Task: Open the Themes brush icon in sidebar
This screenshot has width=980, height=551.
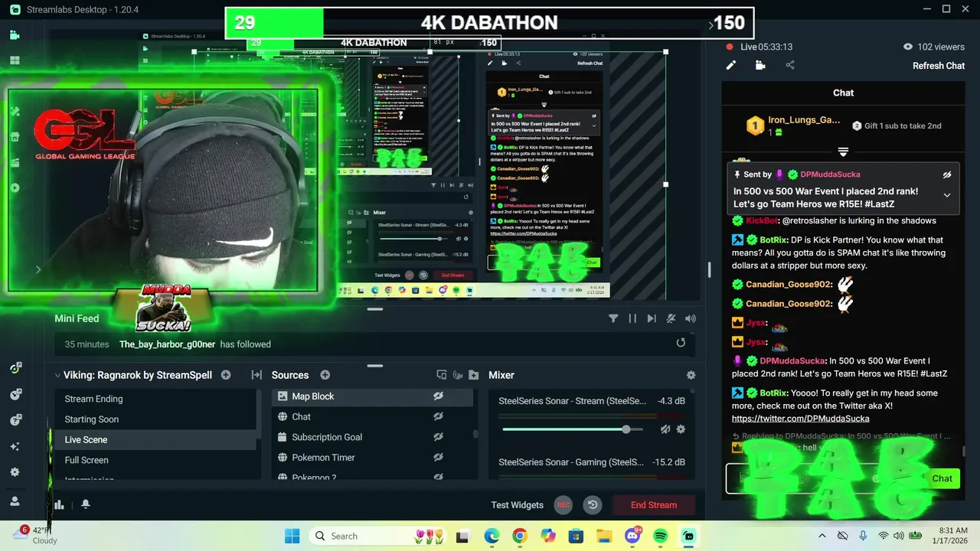Action: [15, 112]
